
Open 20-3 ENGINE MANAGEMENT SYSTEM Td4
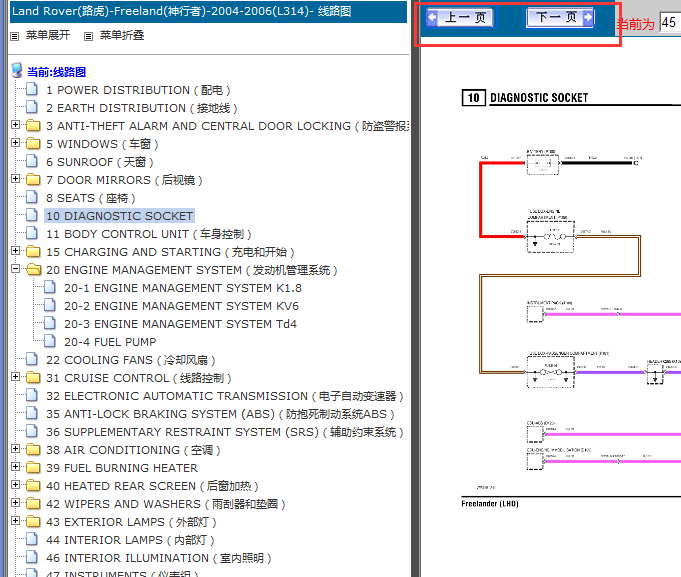point(180,324)
